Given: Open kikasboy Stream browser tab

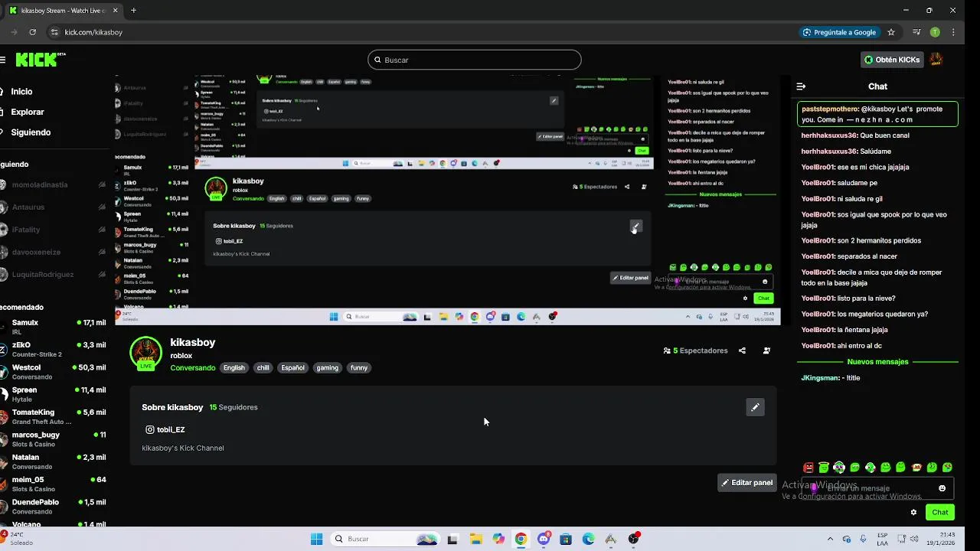Looking at the screenshot, I should [63, 11].
